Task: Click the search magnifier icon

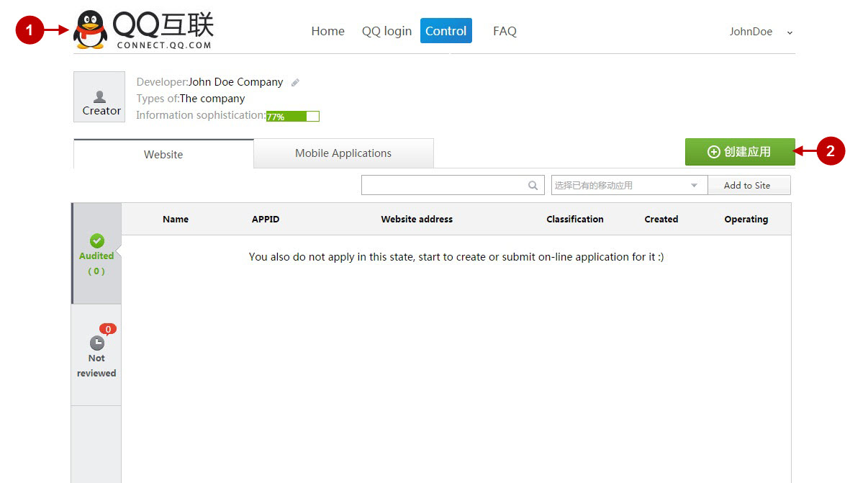Action: pos(533,185)
